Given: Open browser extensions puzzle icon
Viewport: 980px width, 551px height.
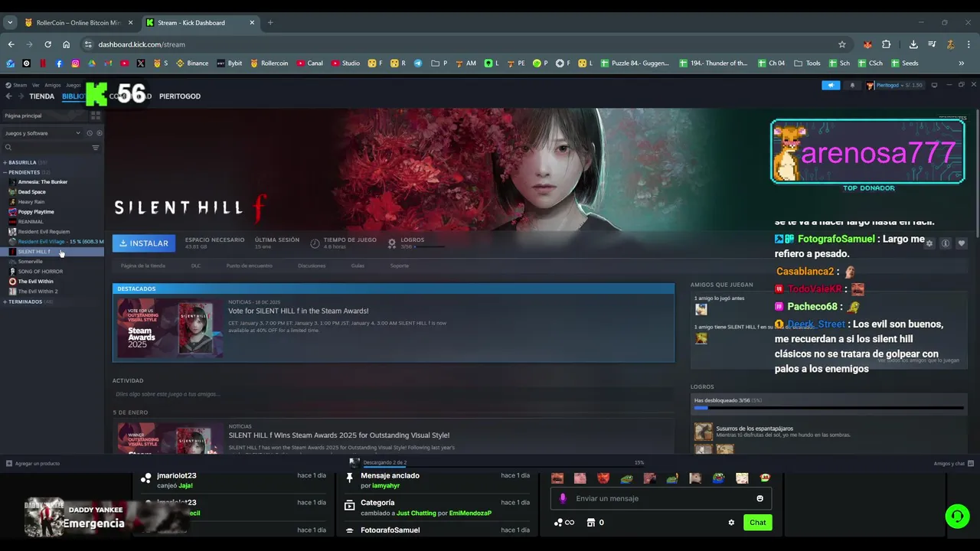Looking at the screenshot, I should 887,44.
